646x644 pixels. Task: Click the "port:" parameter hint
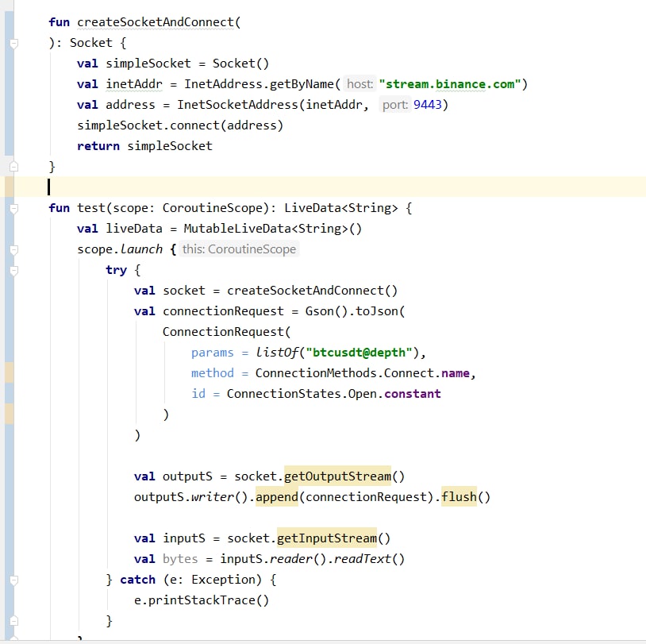click(x=394, y=105)
